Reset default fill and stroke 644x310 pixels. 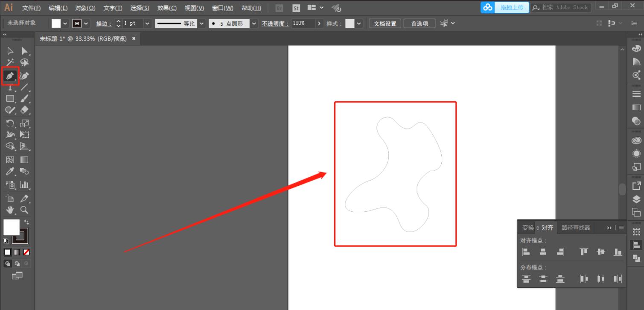point(6,241)
